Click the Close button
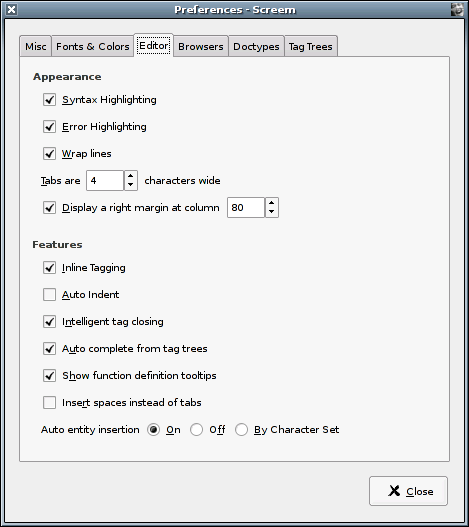 tap(408, 491)
